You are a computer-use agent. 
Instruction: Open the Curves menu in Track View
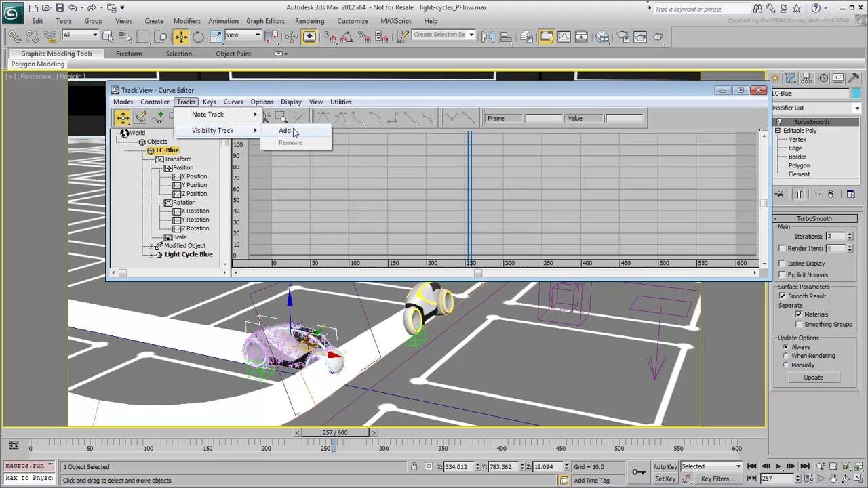233,102
